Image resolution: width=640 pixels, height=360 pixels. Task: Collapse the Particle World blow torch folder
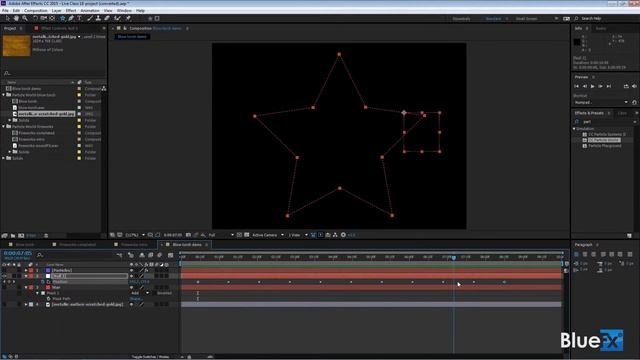click(x=4, y=95)
